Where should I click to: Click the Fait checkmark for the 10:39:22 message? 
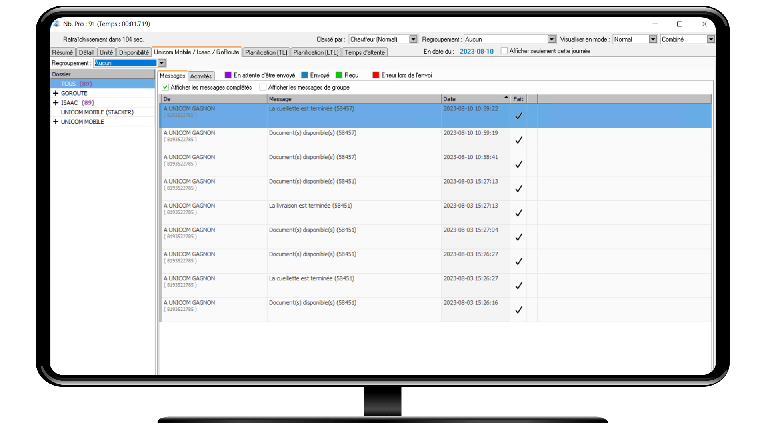(519, 116)
